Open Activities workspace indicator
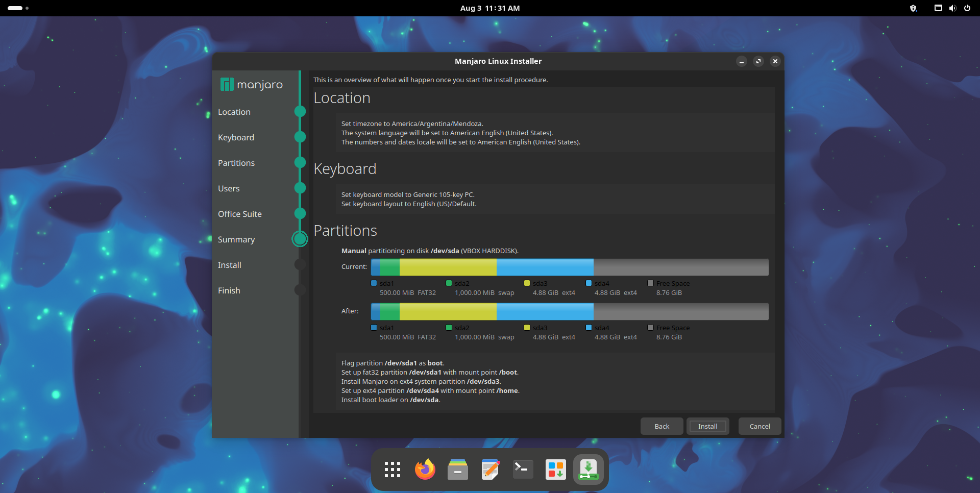Viewport: 980px width, 493px height. click(18, 8)
